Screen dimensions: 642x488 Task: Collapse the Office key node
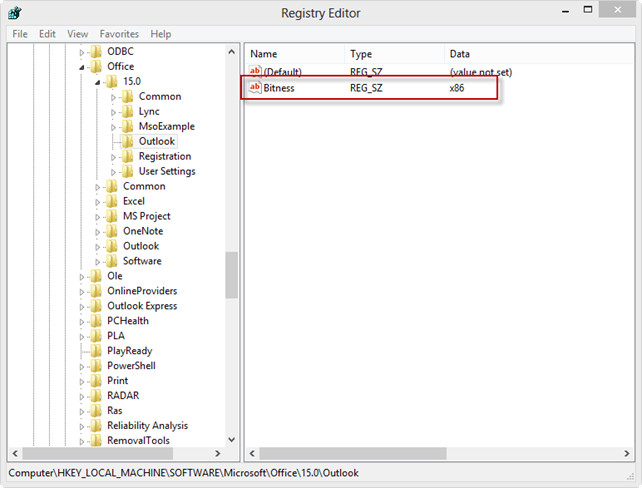point(81,67)
